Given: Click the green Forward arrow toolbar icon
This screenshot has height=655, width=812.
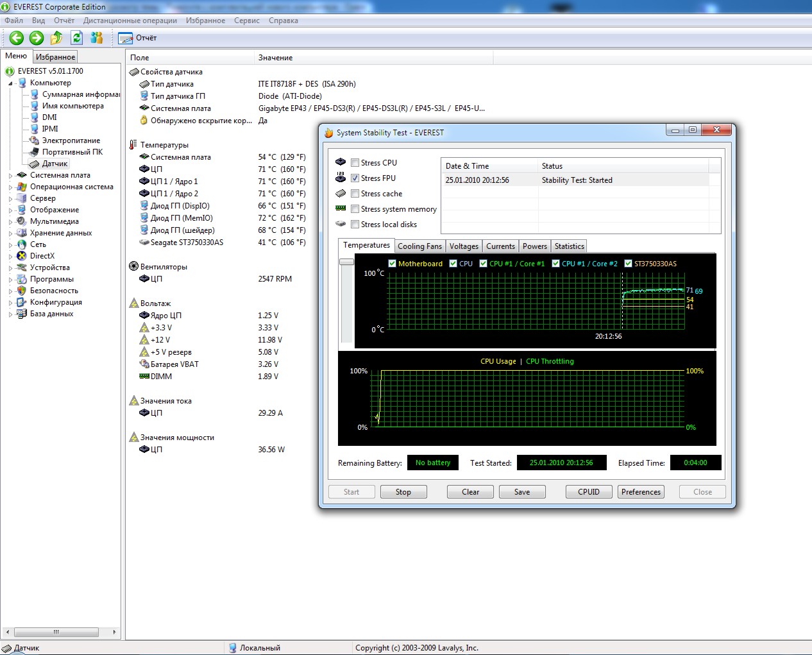Looking at the screenshot, I should tap(37, 38).
